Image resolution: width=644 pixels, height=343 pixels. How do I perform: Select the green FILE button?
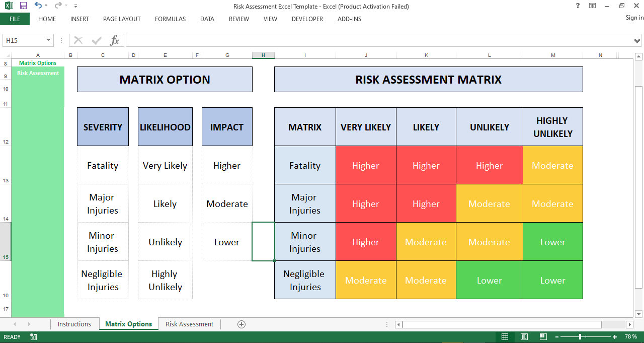[x=15, y=19]
